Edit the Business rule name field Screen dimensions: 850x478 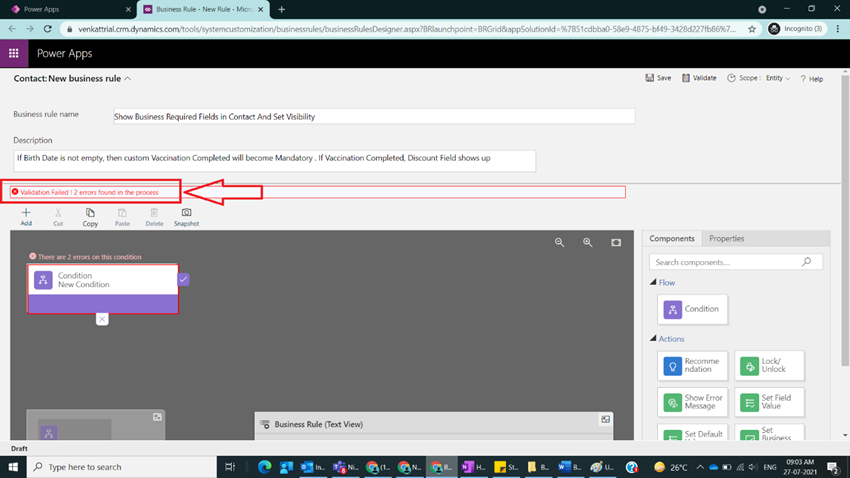coord(374,116)
